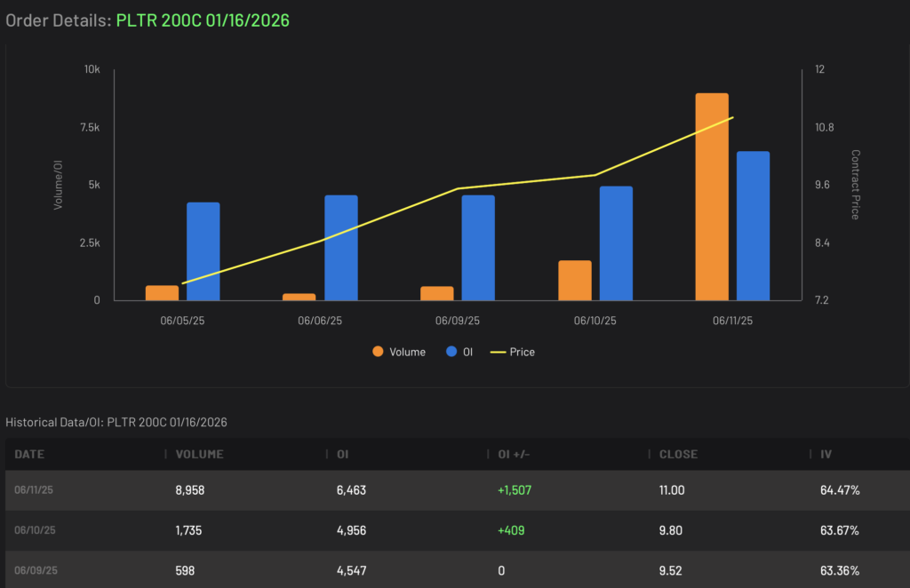Select the blue OI bar for 06/05/25

tap(204, 251)
